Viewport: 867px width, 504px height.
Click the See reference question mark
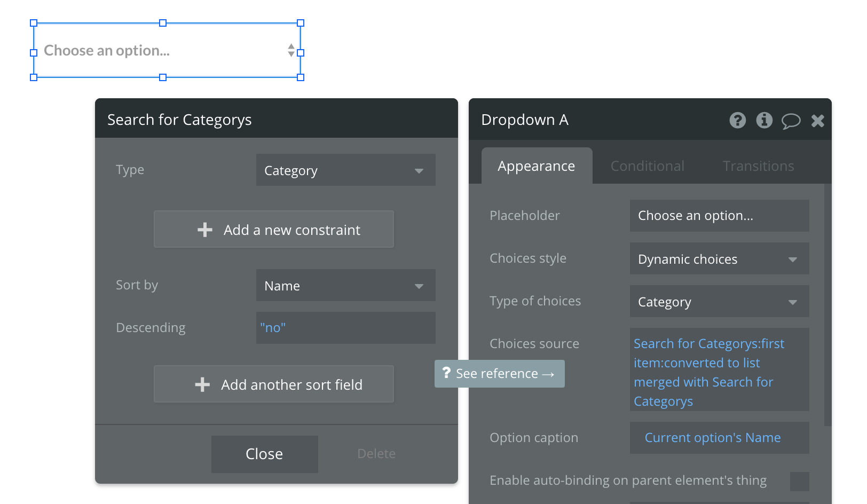447,373
